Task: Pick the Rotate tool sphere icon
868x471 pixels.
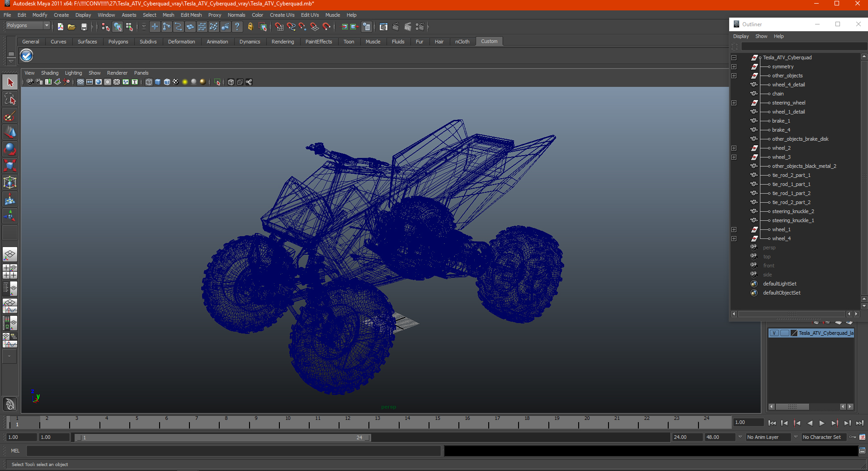Action: click(x=10, y=149)
